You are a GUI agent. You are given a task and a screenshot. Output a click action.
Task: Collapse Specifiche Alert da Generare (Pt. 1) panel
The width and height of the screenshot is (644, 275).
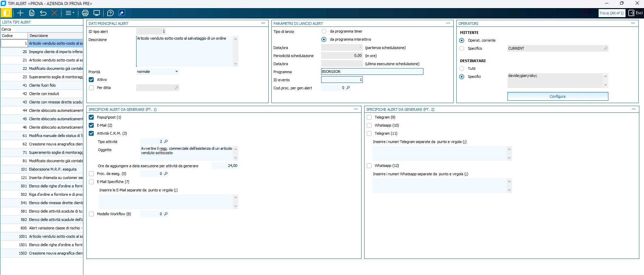pyautogui.click(x=356, y=109)
